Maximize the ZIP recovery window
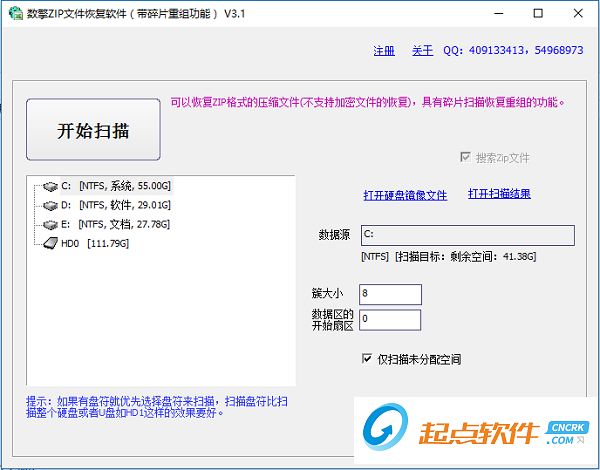 pos(538,13)
